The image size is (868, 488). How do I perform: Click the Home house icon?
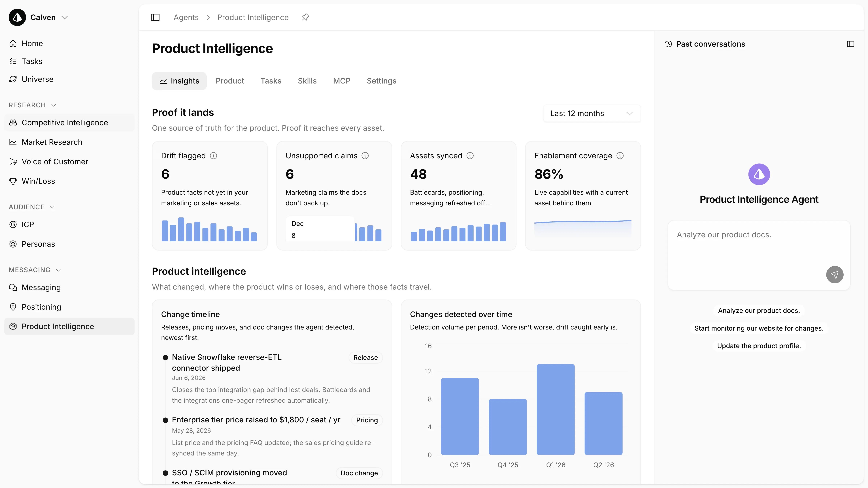[x=13, y=43]
